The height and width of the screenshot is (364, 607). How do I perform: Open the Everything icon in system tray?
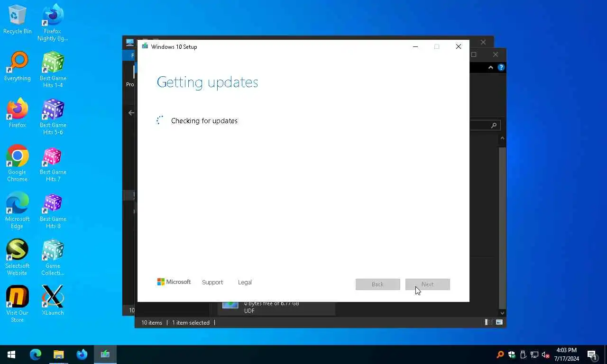coord(500,355)
